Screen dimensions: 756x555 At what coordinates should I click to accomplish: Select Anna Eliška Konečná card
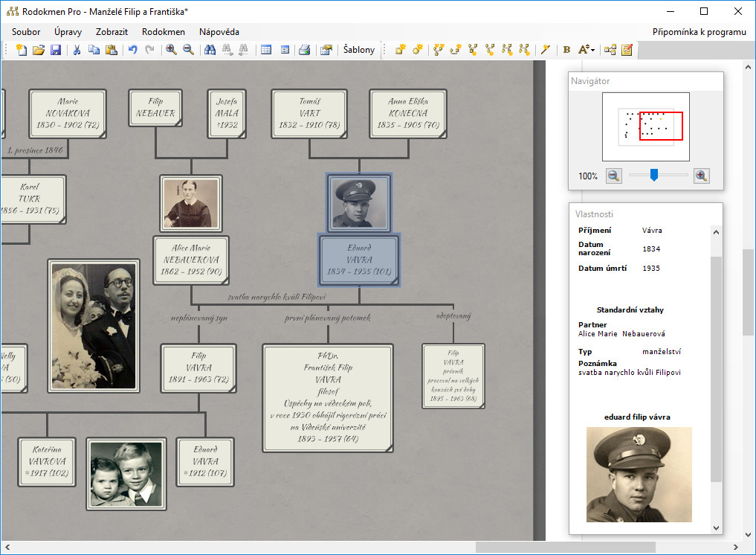coord(408,113)
